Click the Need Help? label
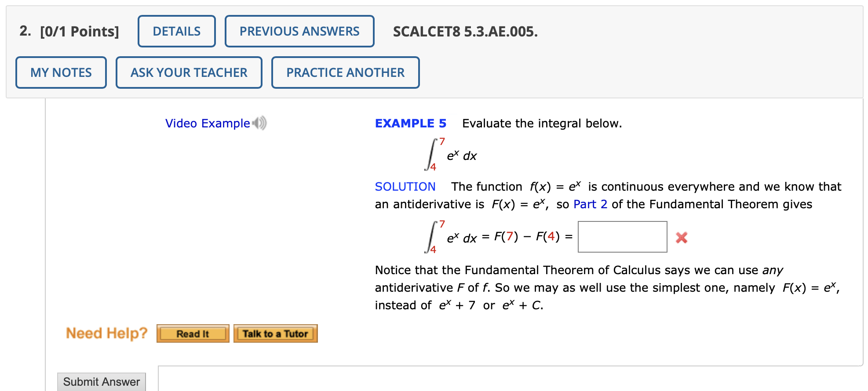The width and height of the screenshot is (868, 391). tap(106, 333)
